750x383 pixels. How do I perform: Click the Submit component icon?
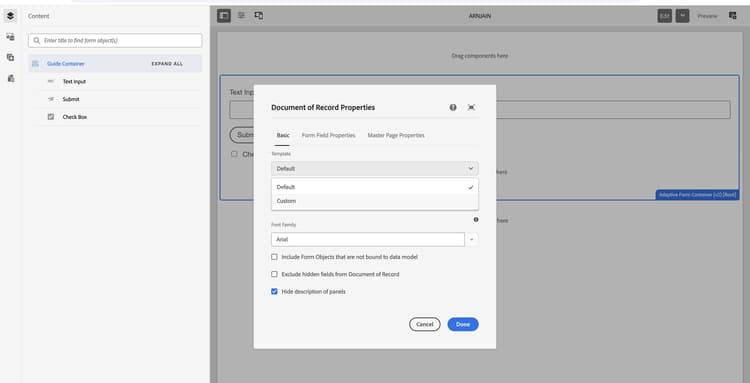(51, 99)
